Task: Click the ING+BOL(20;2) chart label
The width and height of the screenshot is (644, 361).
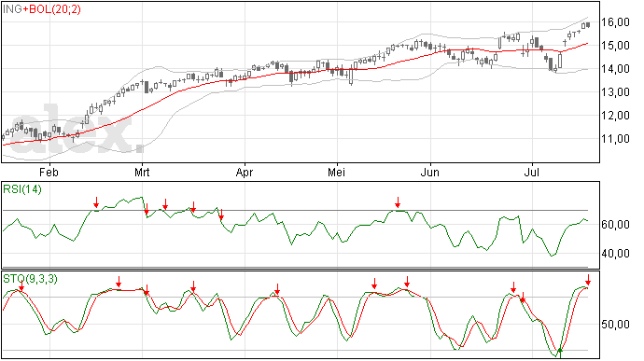Action: 42,9
